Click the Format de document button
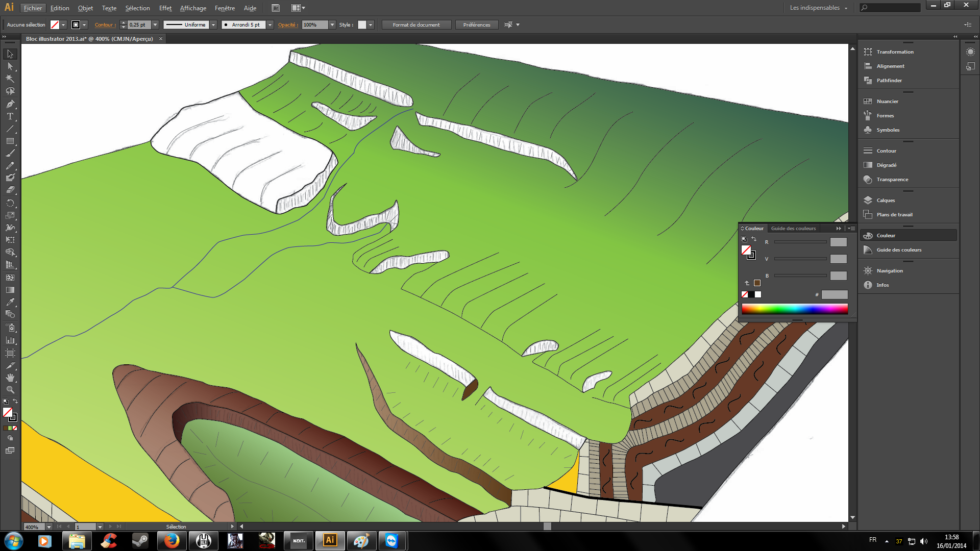The width and height of the screenshot is (980, 551). [416, 25]
